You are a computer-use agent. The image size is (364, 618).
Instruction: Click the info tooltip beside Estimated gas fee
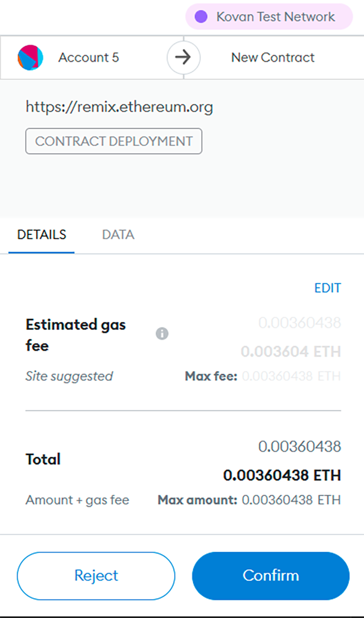click(x=162, y=333)
